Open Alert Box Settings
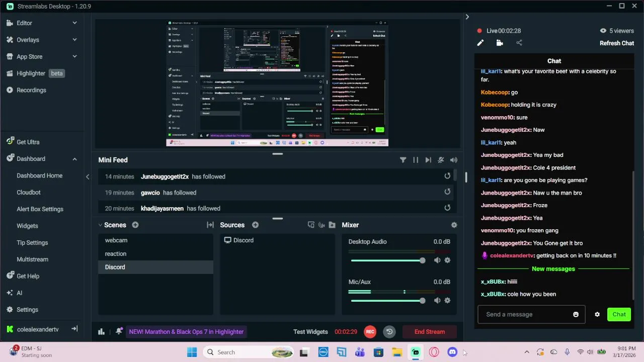Image resolution: width=644 pixels, height=362 pixels. (40, 209)
